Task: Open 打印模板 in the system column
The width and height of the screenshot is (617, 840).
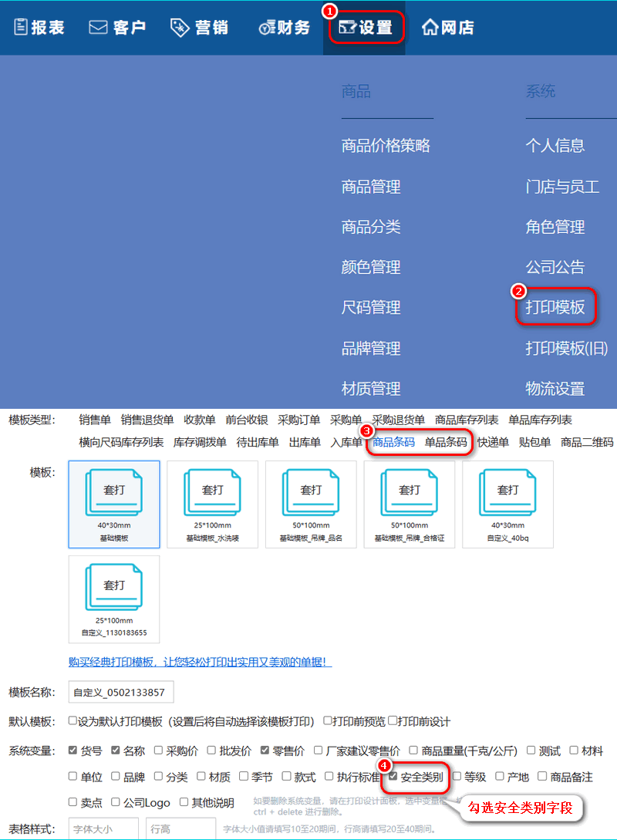Action: click(555, 308)
